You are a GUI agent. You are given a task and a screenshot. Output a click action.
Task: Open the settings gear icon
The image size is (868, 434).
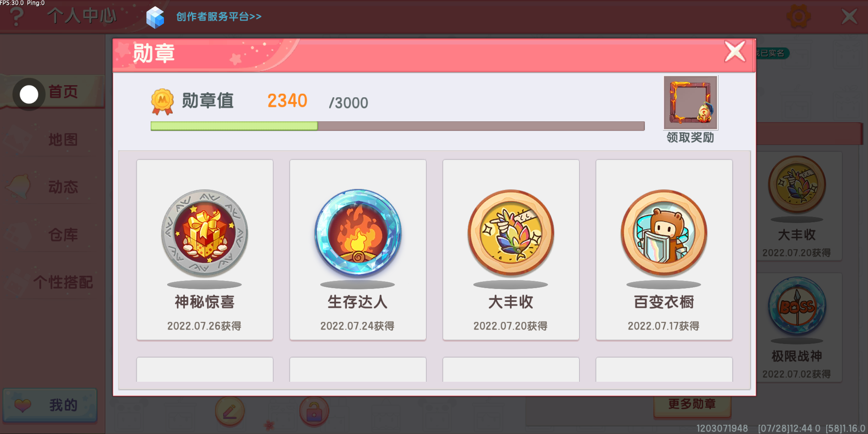point(798,16)
